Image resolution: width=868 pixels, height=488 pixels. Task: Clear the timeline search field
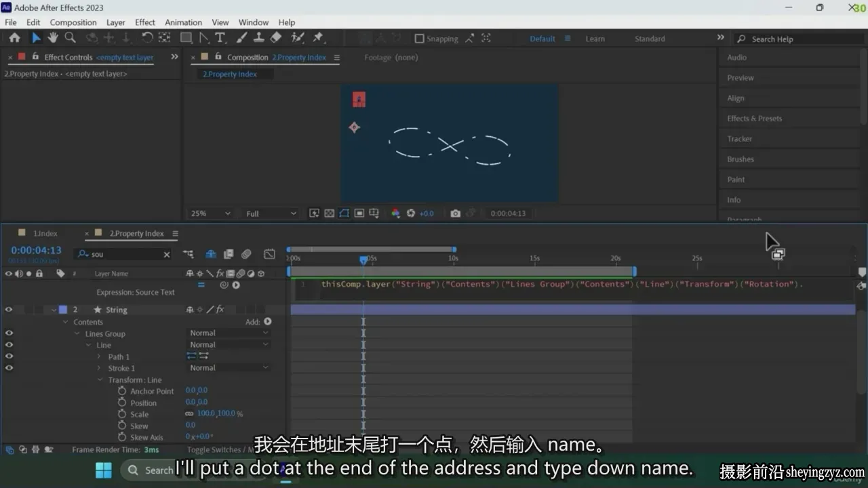tap(167, 254)
